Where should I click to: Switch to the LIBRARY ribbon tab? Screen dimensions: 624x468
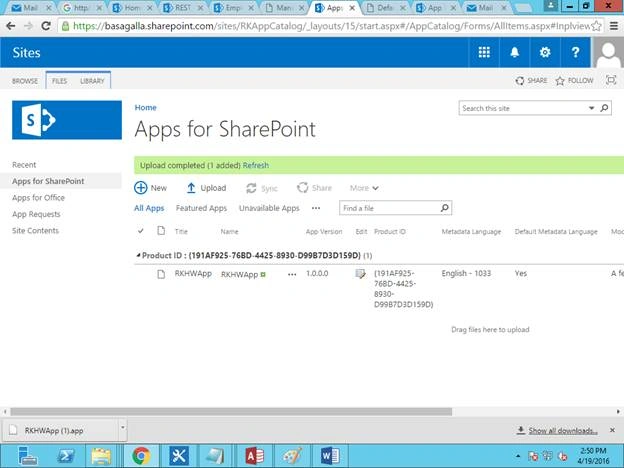[92, 81]
